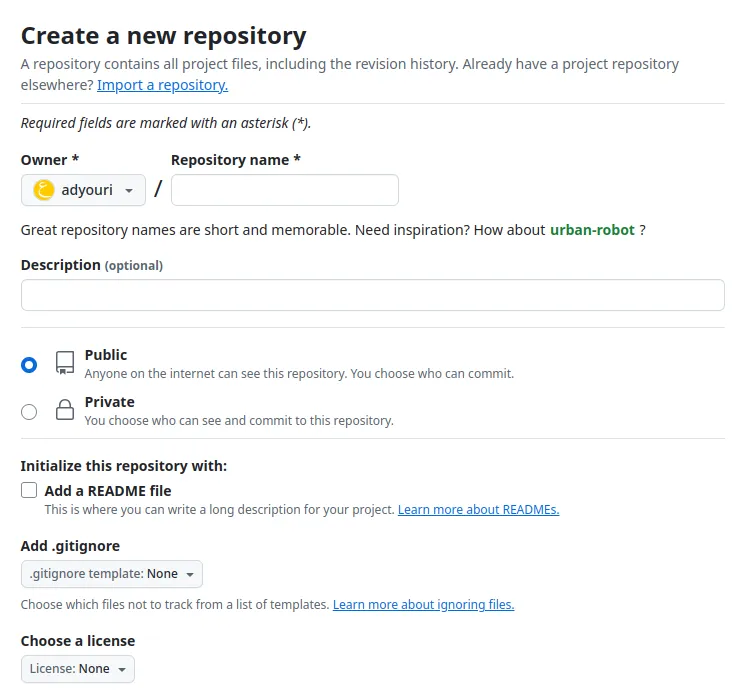
Task: Click the adyouri owner avatar icon
Action: 44,190
